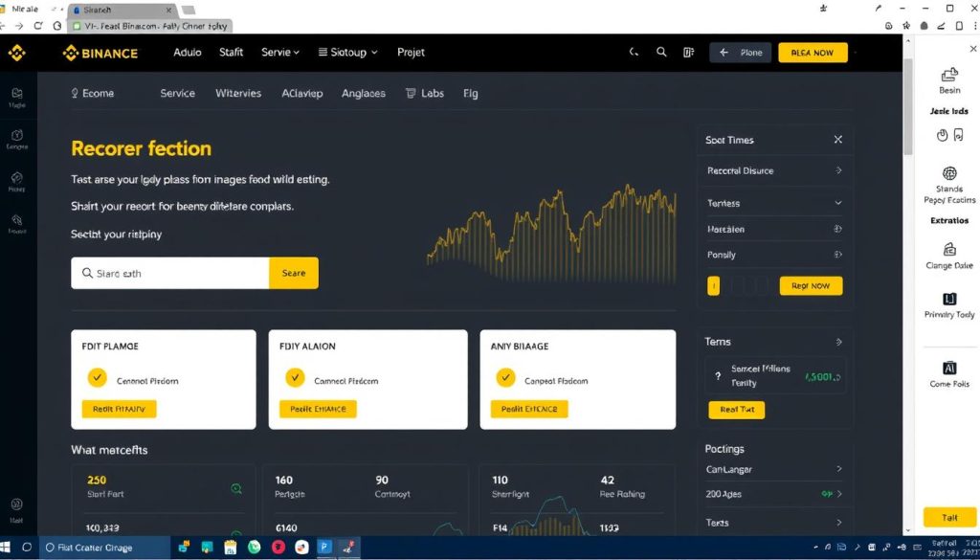Click the button in FDIY ALAION card

pos(318,410)
